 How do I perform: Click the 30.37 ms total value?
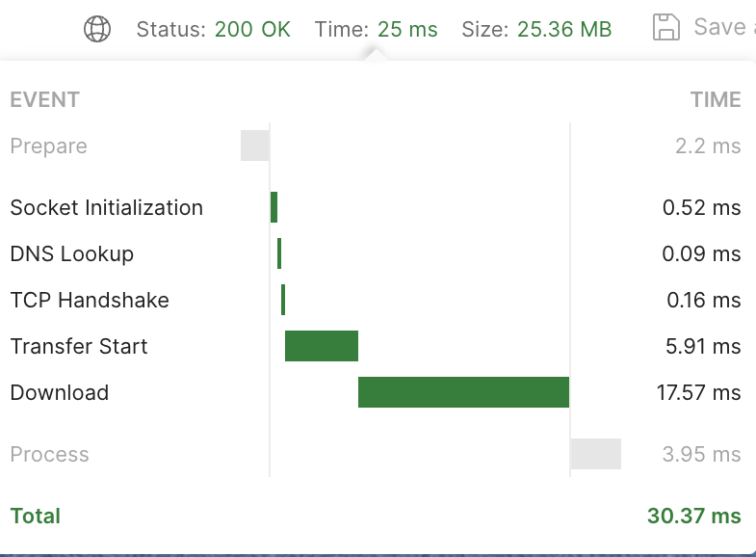click(x=693, y=516)
